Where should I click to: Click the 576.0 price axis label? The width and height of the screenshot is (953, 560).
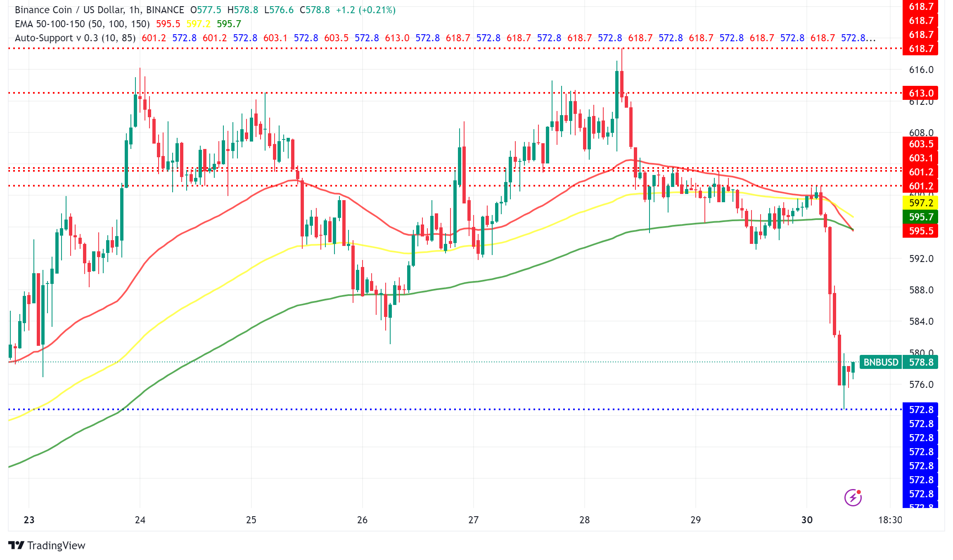click(921, 385)
